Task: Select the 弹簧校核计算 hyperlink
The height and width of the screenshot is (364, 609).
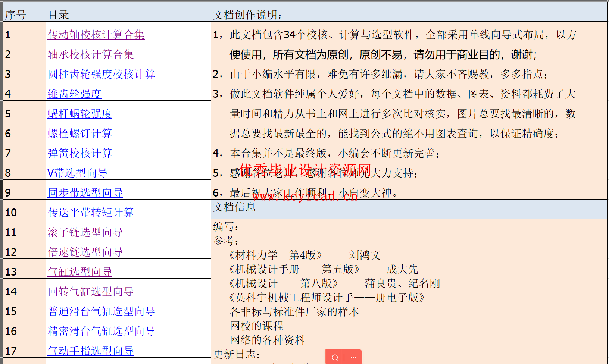Action: point(80,153)
